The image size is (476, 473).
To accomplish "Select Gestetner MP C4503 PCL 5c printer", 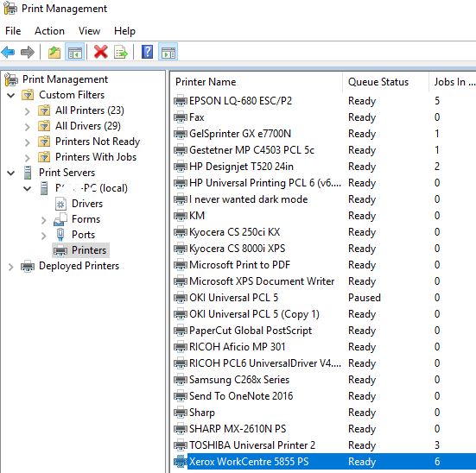I will [251, 150].
